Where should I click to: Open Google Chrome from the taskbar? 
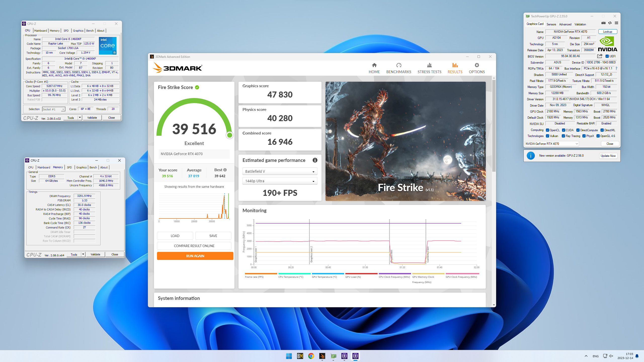click(x=311, y=356)
